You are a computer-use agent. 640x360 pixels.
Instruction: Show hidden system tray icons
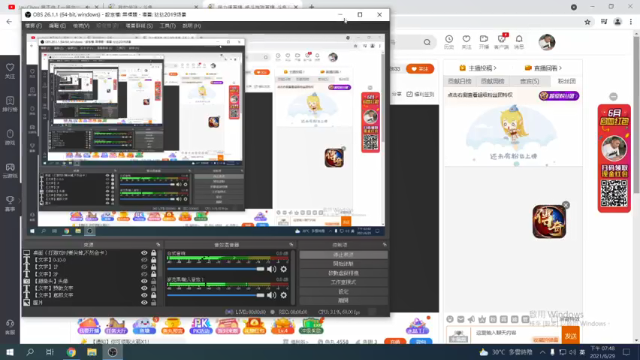pyautogui.click(x=542, y=352)
